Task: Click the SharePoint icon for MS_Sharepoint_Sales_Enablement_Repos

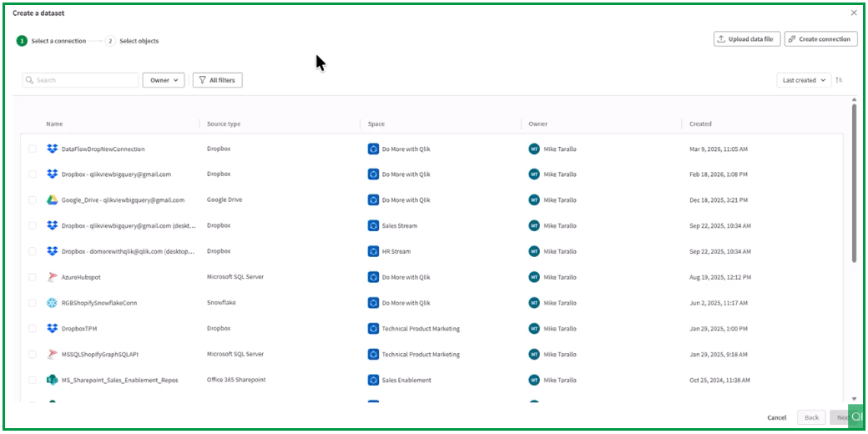Action: [x=52, y=380]
